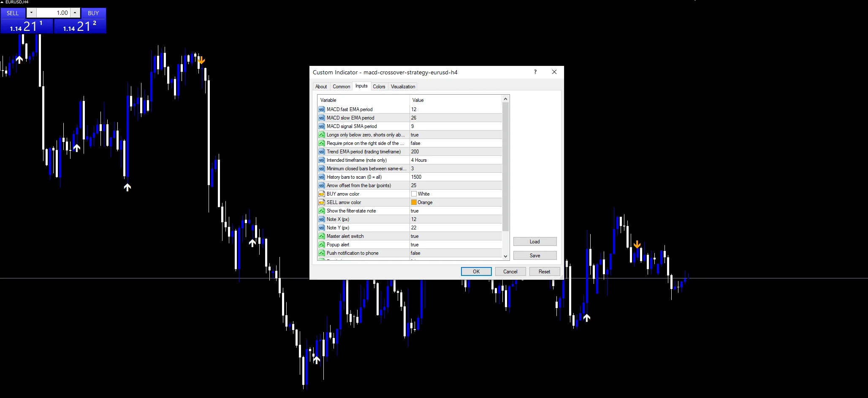The height and width of the screenshot is (398, 868).
Task: Click the lot volume field showing 1.00
Action: 53,13
